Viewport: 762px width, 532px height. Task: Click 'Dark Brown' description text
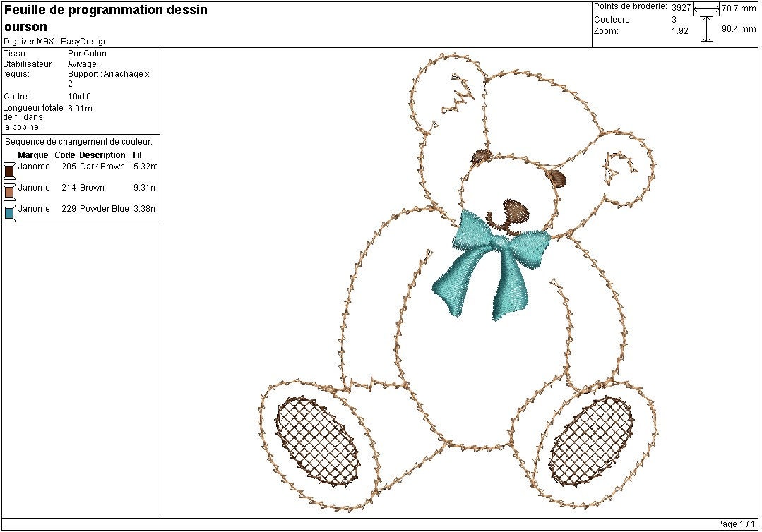[102, 166]
